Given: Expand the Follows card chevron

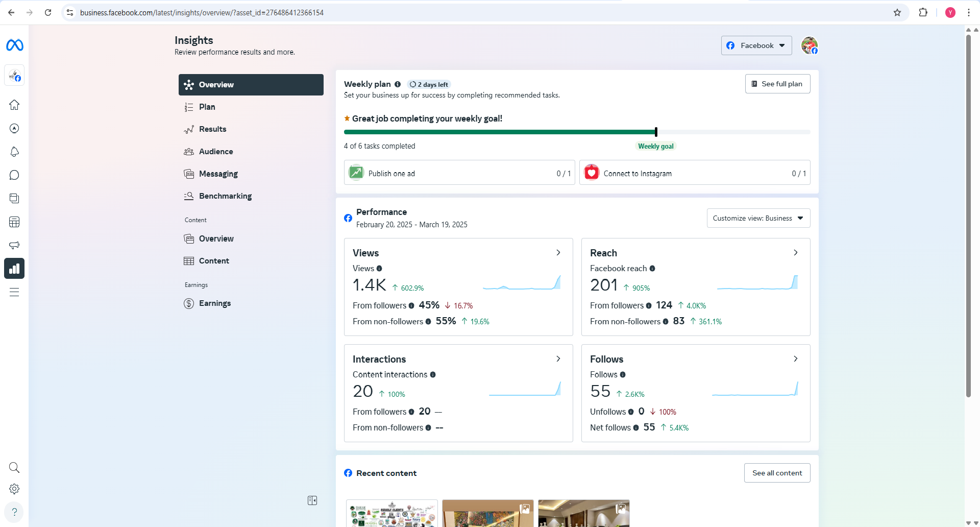Looking at the screenshot, I should 796,359.
